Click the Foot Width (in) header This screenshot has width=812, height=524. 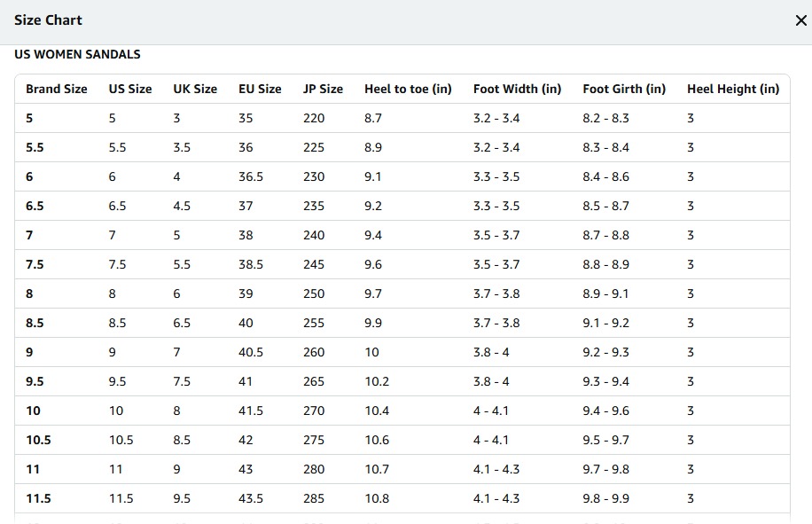(517, 89)
